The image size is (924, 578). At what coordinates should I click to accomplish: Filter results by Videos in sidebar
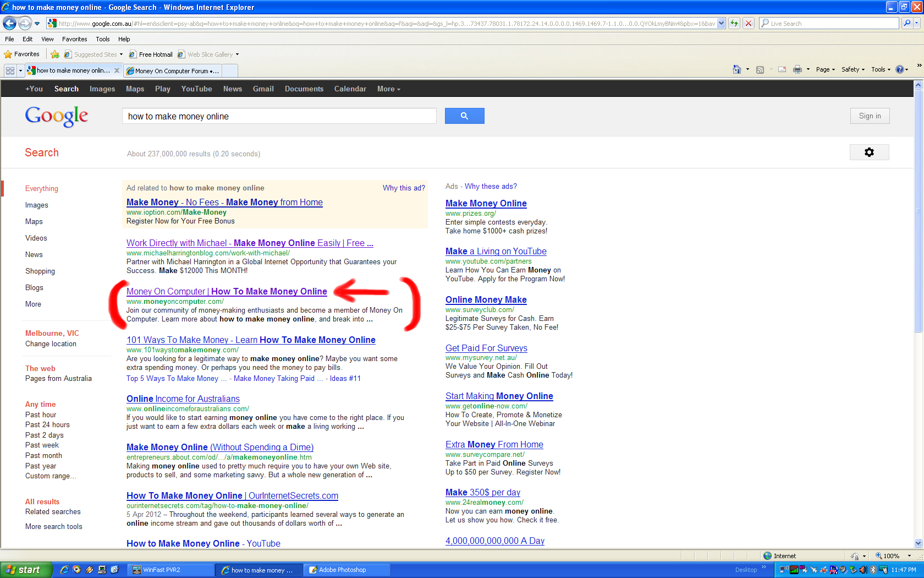tap(36, 238)
